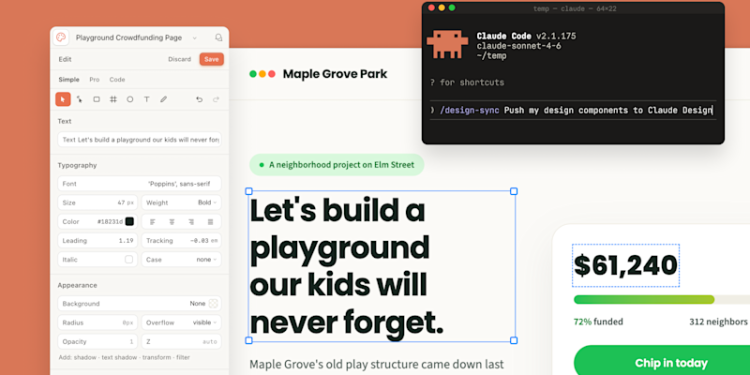
Task: Click the "Maple Grove's old play structure" paragraph
Action: [376, 364]
